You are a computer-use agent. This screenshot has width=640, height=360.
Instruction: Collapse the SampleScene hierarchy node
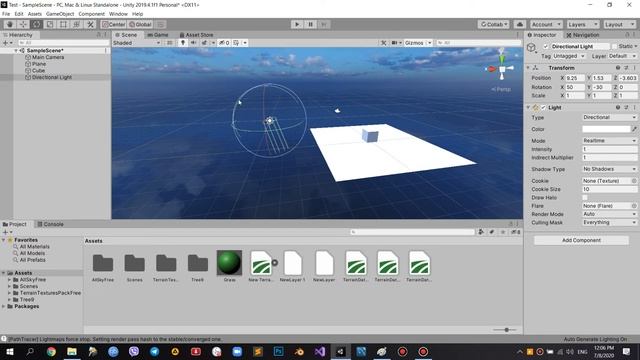coord(16,51)
